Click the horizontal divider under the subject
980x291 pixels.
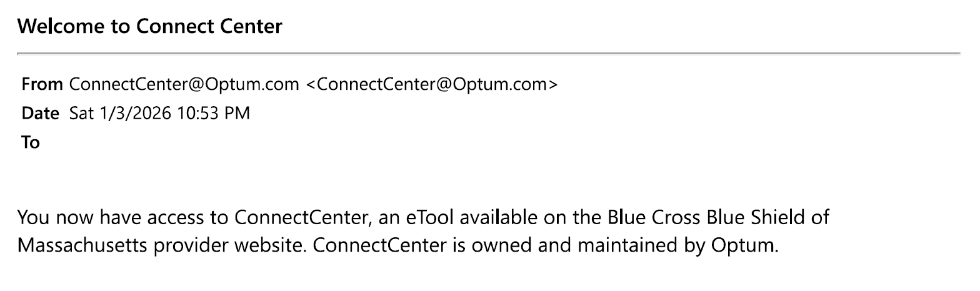(489, 54)
